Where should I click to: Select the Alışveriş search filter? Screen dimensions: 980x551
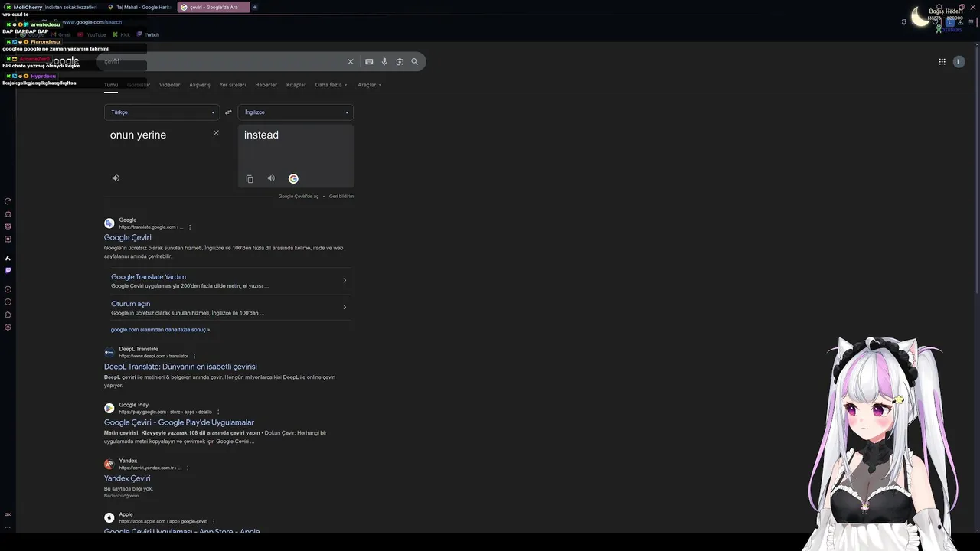(x=200, y=85)
